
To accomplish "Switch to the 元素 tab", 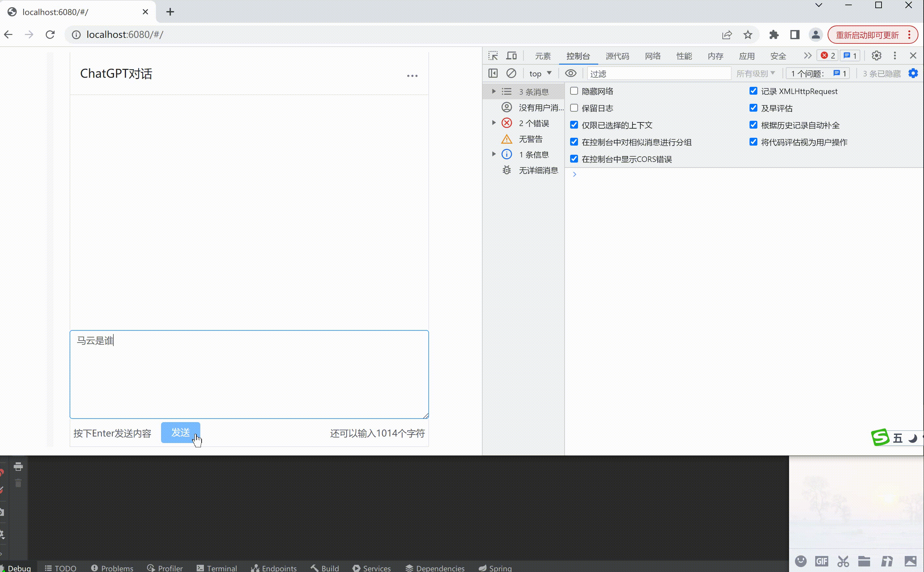I will pyautogui.click(x=542, y=56).
